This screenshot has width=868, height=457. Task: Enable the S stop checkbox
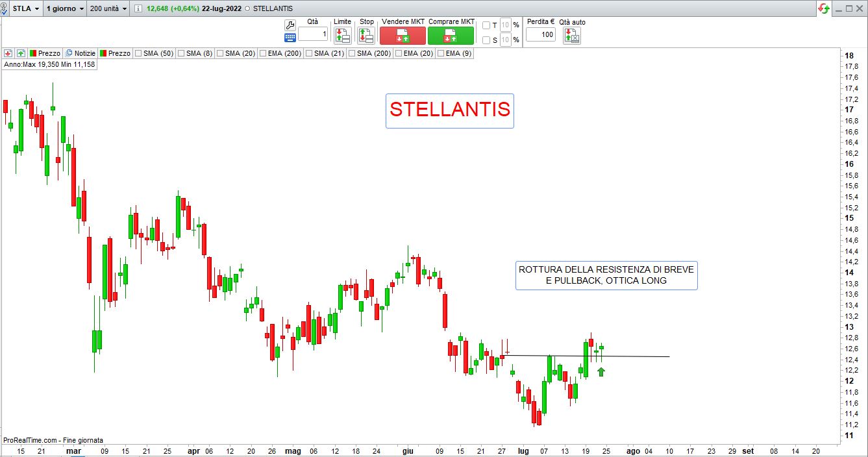click(x=486, y=40)
